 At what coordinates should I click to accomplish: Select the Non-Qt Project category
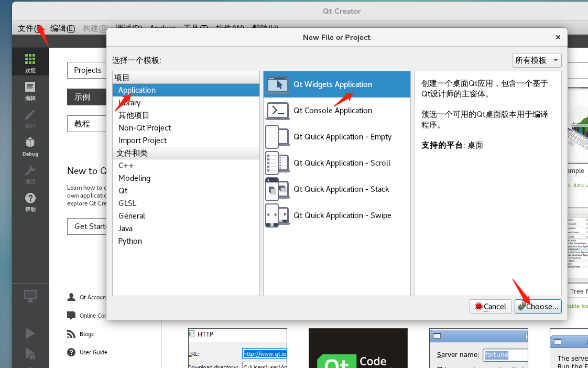pos(186,128)
